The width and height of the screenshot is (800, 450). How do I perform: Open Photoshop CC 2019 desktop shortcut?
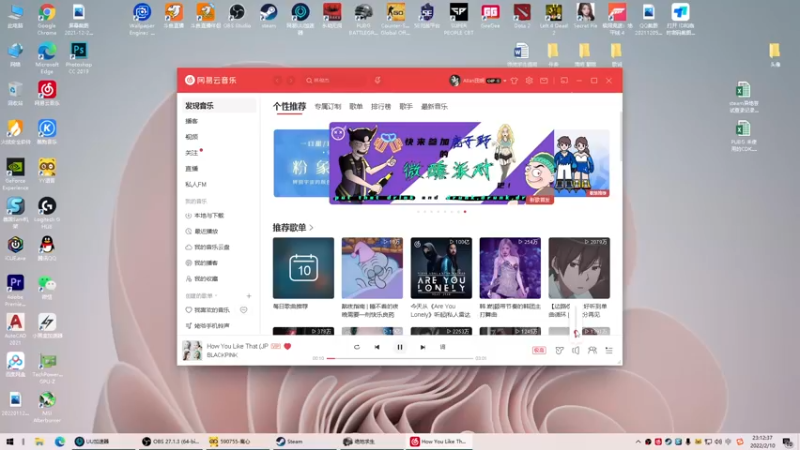click(x=79, y=58)
